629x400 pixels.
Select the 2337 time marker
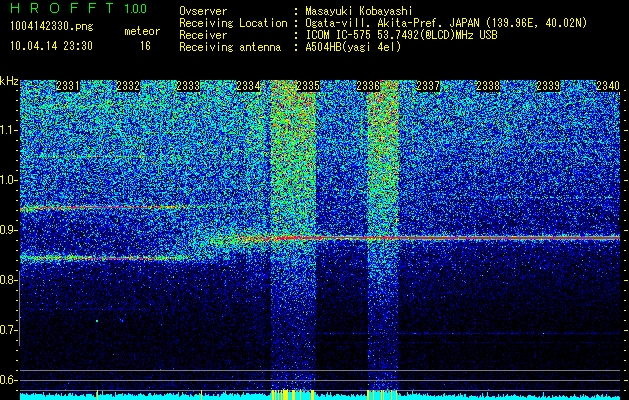[x=428, y=86]
